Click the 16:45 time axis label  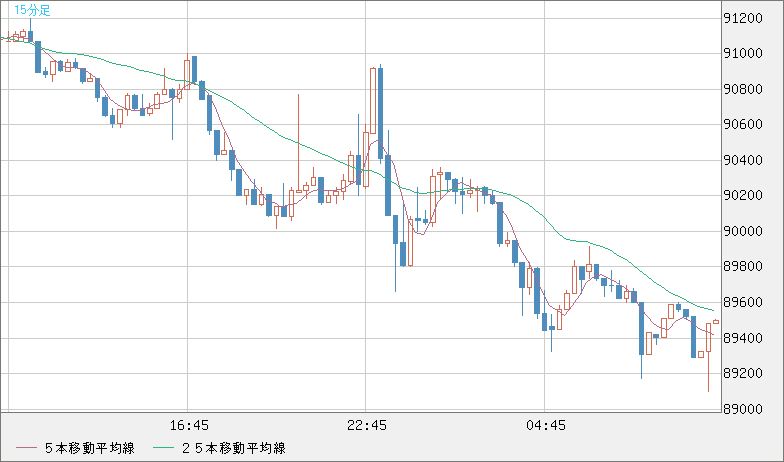[x=189, y=426]
